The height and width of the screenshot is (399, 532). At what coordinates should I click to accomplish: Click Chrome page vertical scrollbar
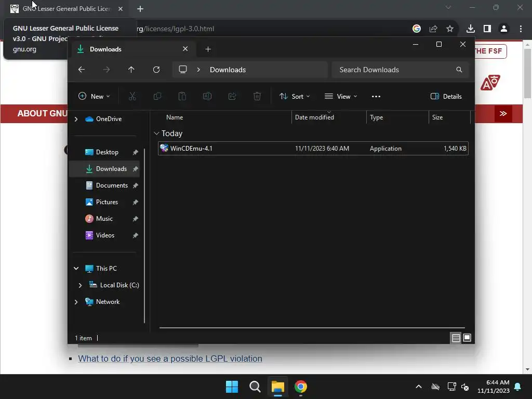[527, 73]
